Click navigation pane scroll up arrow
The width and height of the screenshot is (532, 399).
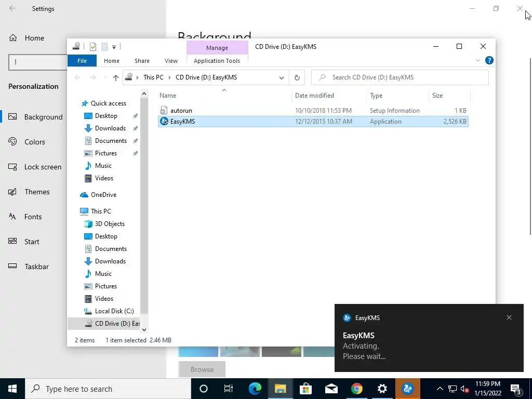tap(144, 94)
